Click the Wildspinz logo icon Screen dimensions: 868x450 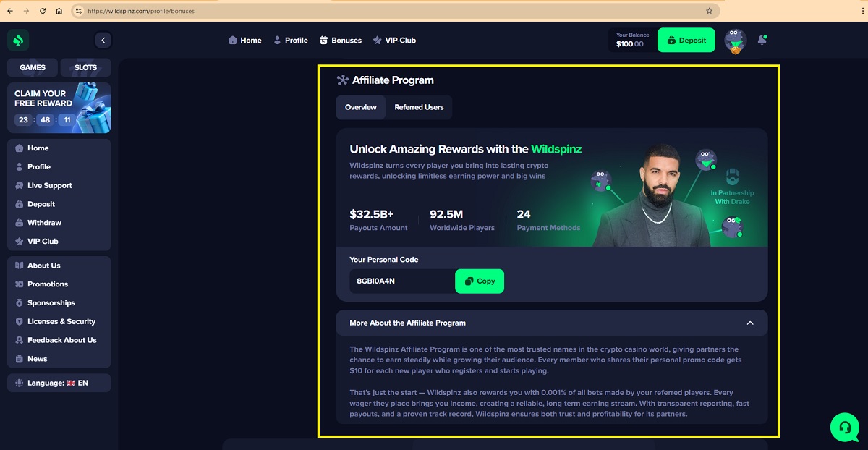coord(18,41)
